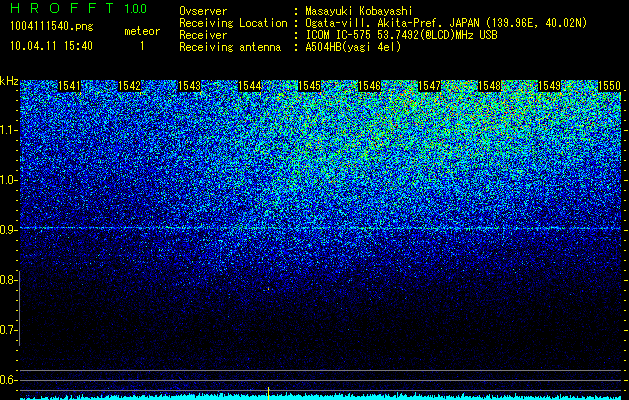Click the 1542 time marker
Screen dimensions: 629x400
click(x=130, y=86)
